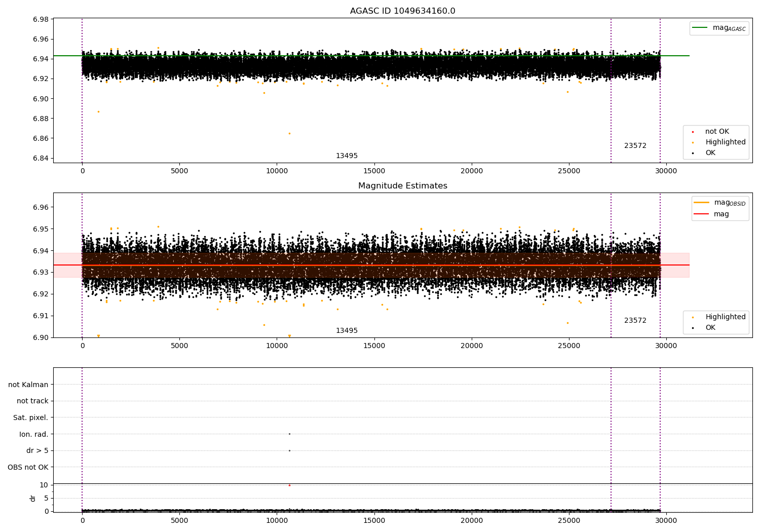Click the 'Sat. pixel.' axis label
The width and height of the screenshot is (760, 532).
[30, 417]
